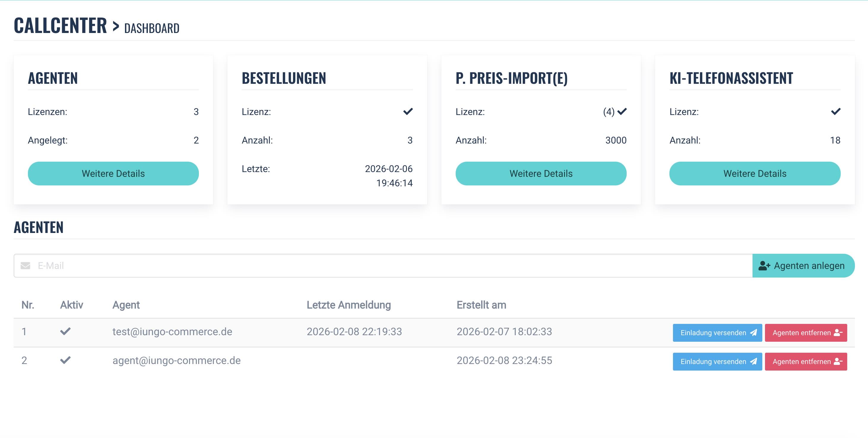This screenshot has height=438, width=868.
Task: Click KI-Telefonassistent Lizenz checkmark icon
Action: pos(835,112)
